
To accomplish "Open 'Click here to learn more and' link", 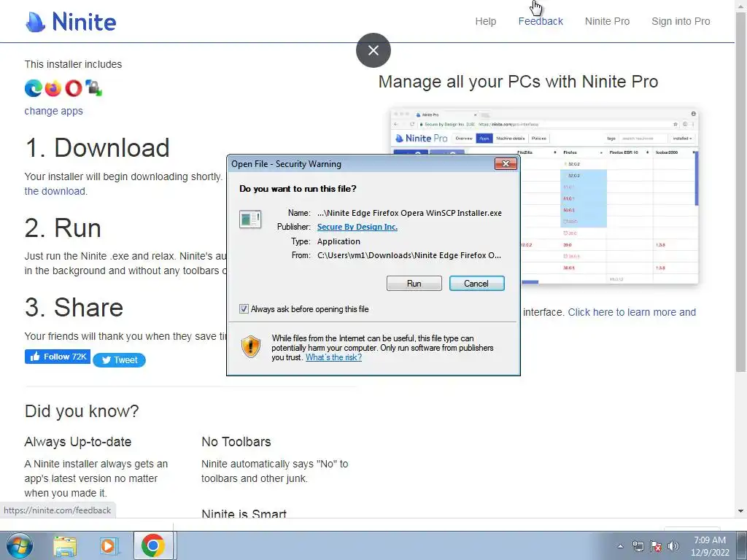I will tap(632, 312).
